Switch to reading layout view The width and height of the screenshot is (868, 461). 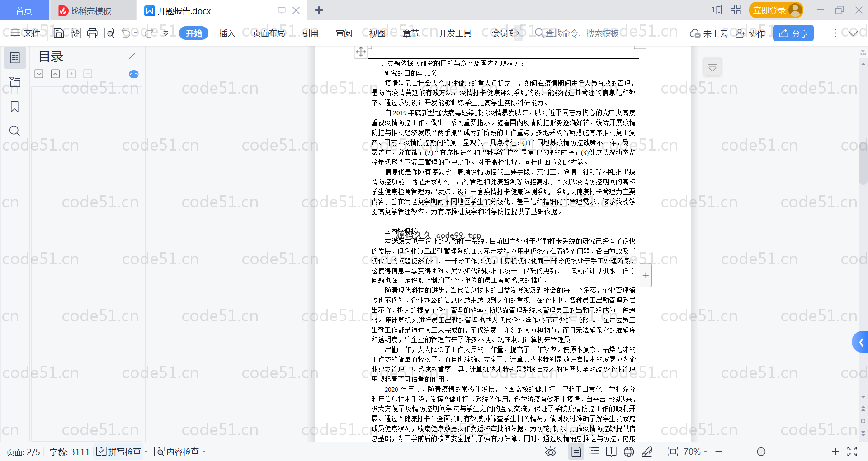point(611,452)
